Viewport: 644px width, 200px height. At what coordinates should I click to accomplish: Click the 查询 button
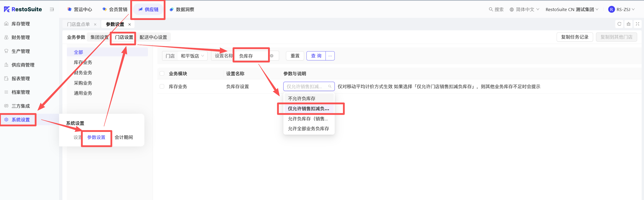pyautogui.click(x=316, y=56)
